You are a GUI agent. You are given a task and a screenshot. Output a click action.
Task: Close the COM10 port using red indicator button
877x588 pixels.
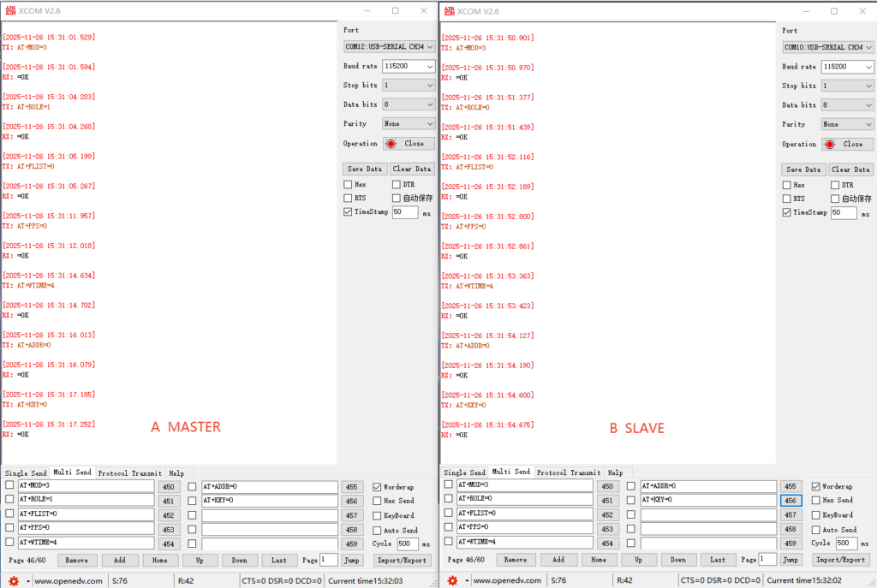click(x=845, y=145)
